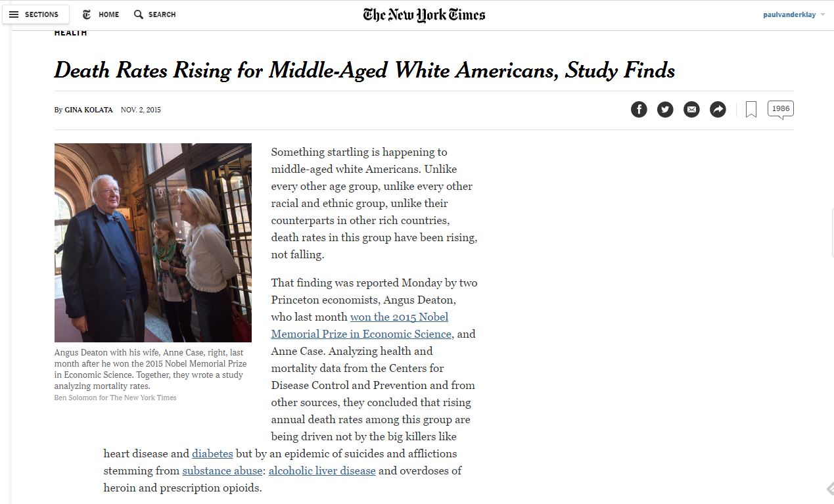Save article with bookmark icon

(x=751, y=110)
